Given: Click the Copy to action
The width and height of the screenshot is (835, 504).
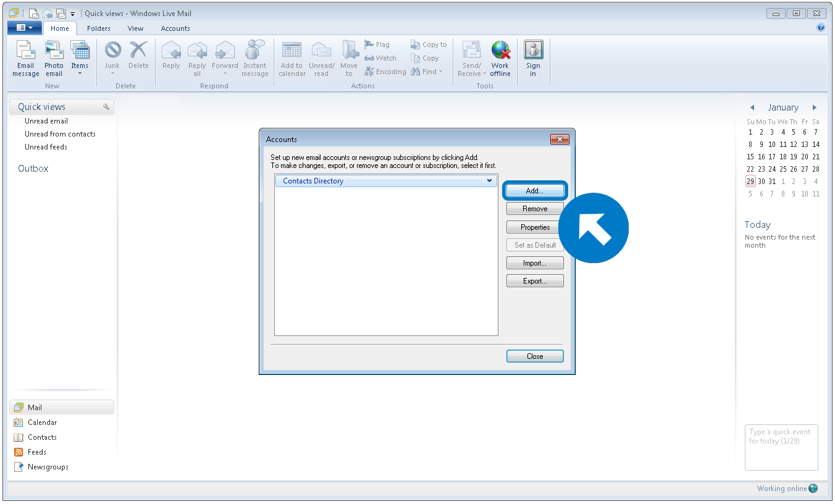Looking at the screenshot, I should [x=429, y=44].
